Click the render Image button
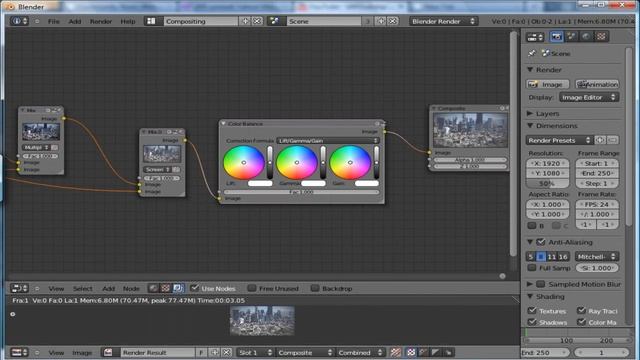 (548, 84)
